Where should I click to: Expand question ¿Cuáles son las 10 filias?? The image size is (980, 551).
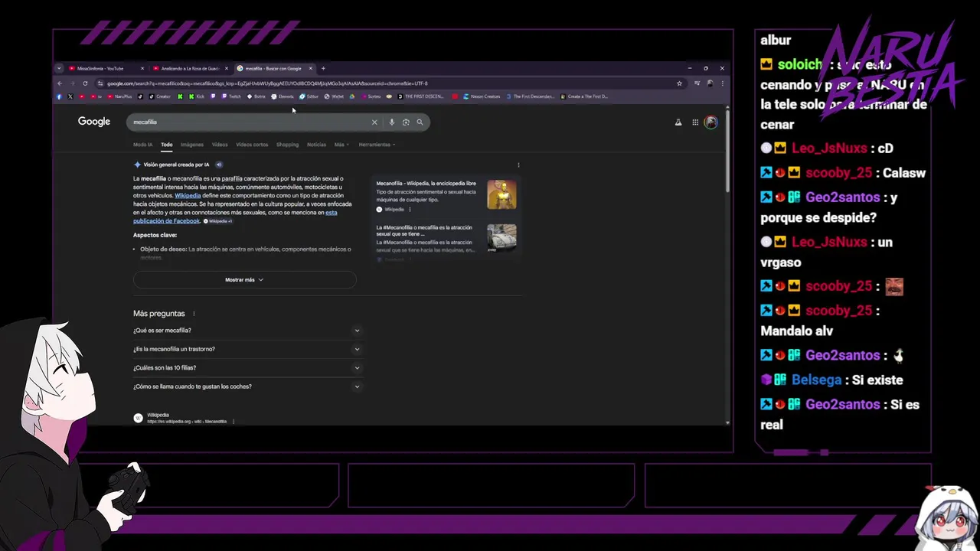point(247,367)
